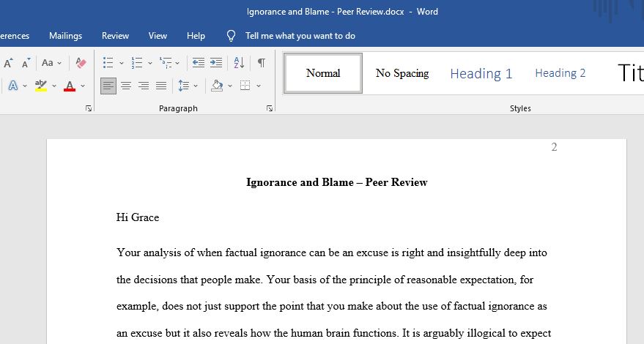Click page number 2 in header
The image size is (644, 344).
tap(554, 147)
